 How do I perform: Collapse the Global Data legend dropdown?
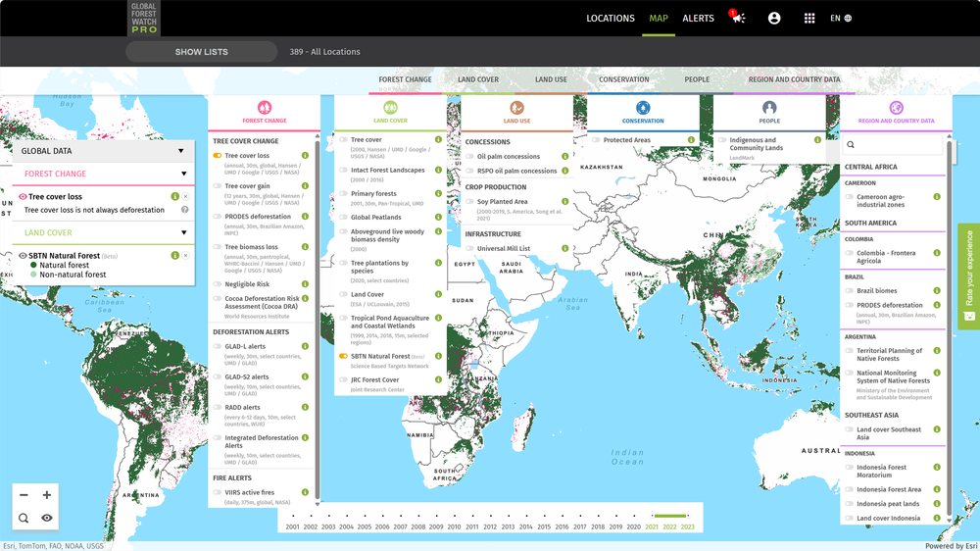(180, 151)
